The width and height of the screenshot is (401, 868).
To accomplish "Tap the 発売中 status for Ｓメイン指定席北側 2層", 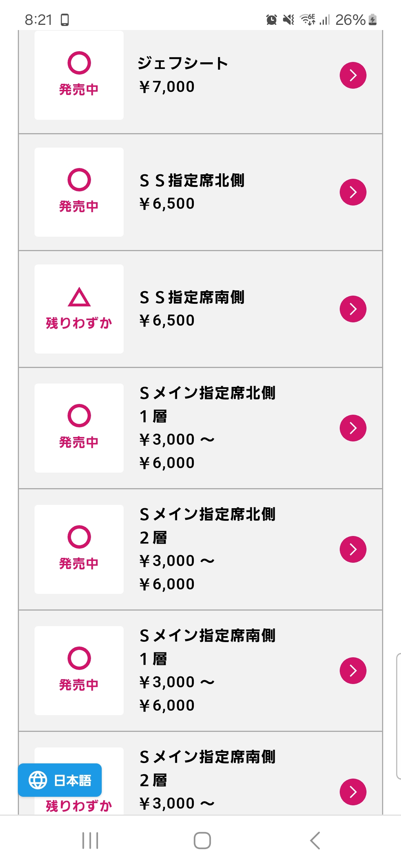I will click(79, 549).
